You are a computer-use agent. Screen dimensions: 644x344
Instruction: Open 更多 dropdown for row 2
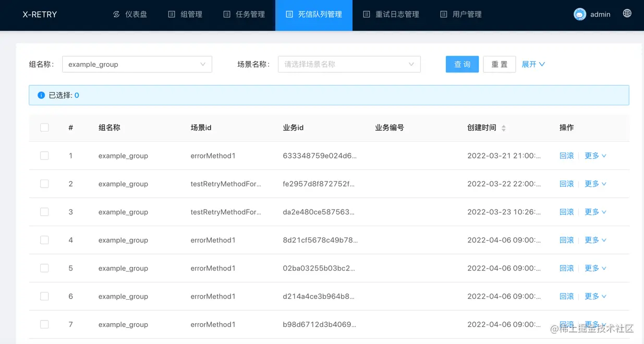tap(596, 184)
